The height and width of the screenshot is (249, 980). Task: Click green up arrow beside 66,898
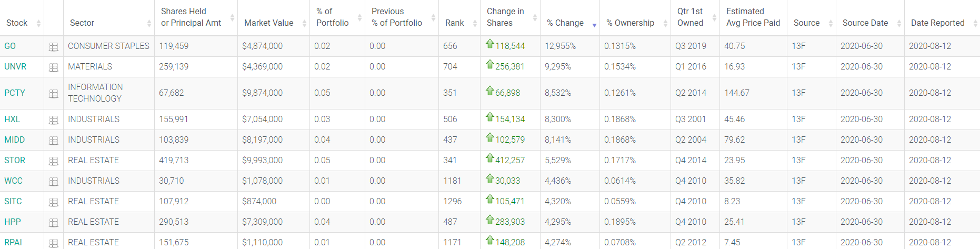click(490, 91)
